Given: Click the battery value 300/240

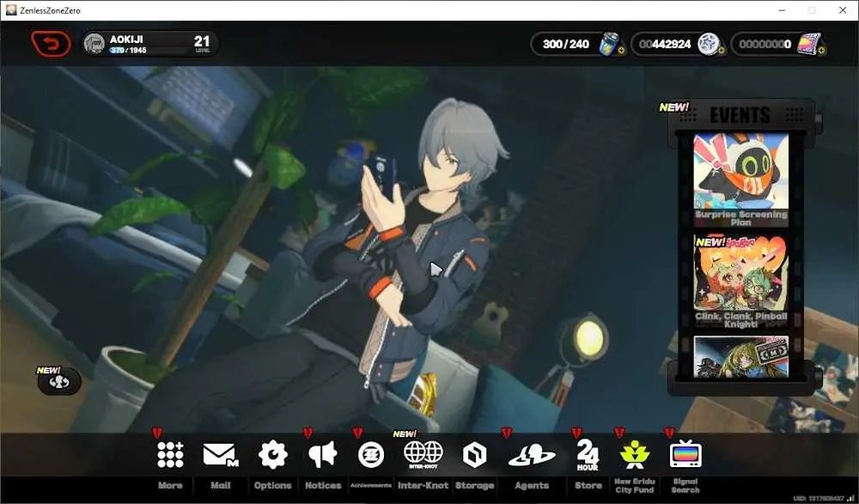Looking at the screenshot, I should [566, 44].
